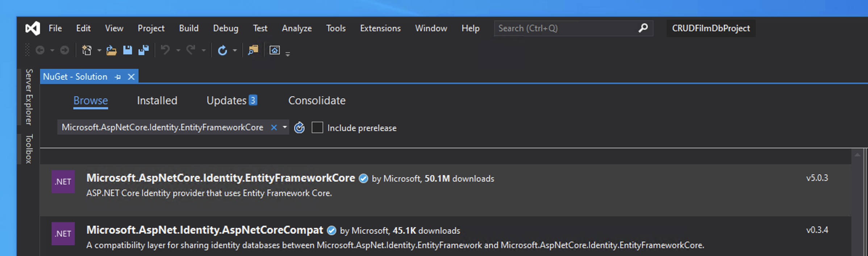
Task: Click the Find in Files icon
Action: (253, 50)
